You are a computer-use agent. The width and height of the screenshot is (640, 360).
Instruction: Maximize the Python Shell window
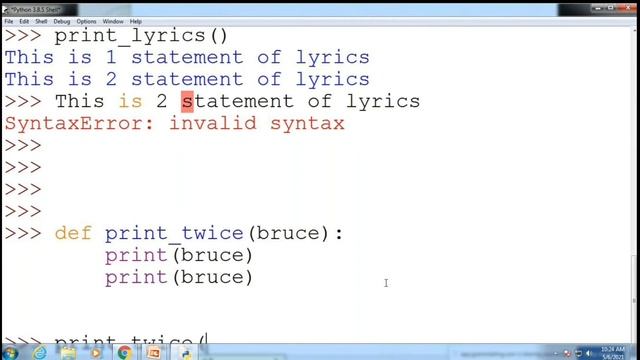pyautogui.click(x=611, y=8)
